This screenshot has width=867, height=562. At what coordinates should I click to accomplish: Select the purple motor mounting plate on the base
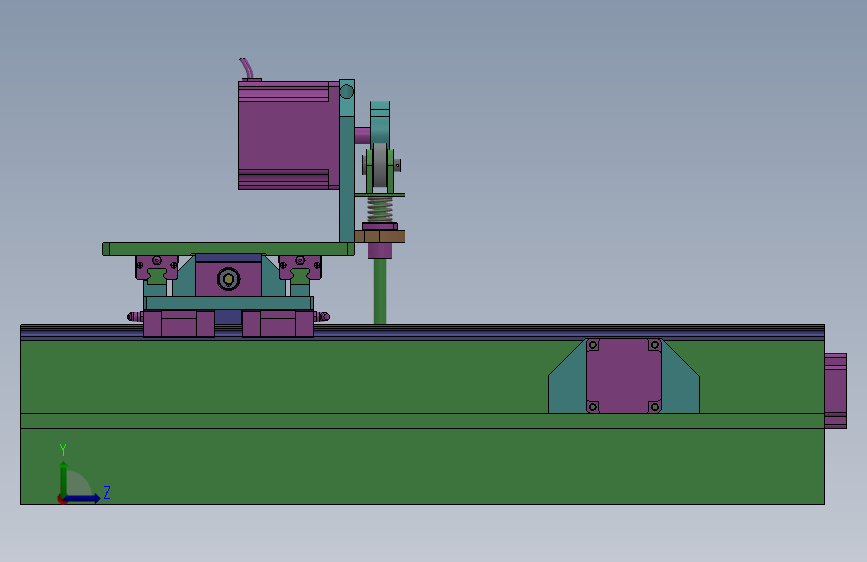[x=624, y=376]
